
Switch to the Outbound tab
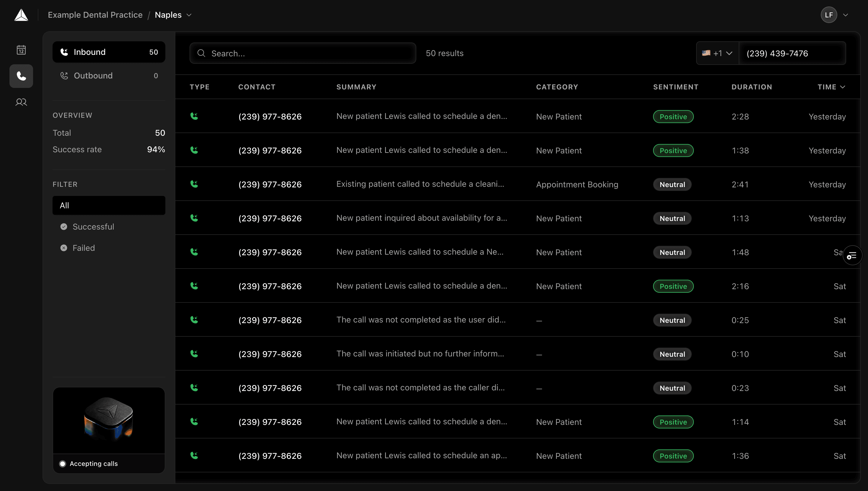(109, 76)
